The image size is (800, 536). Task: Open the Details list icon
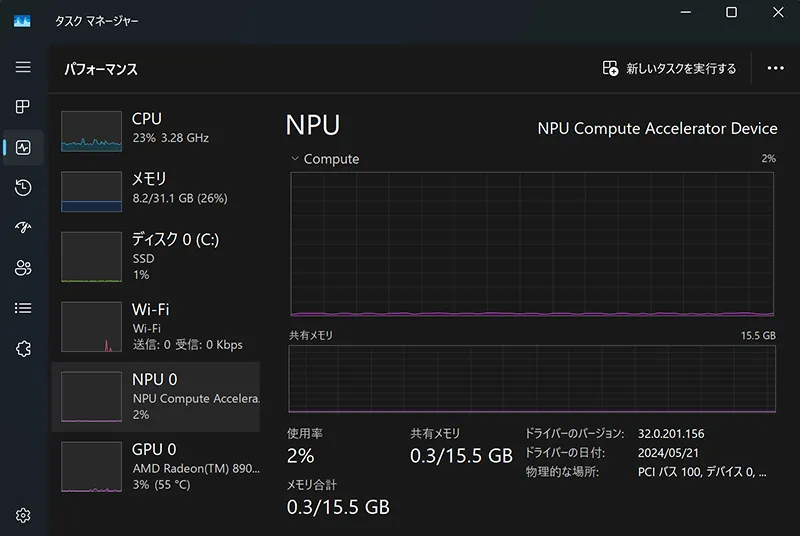[23, 308]
